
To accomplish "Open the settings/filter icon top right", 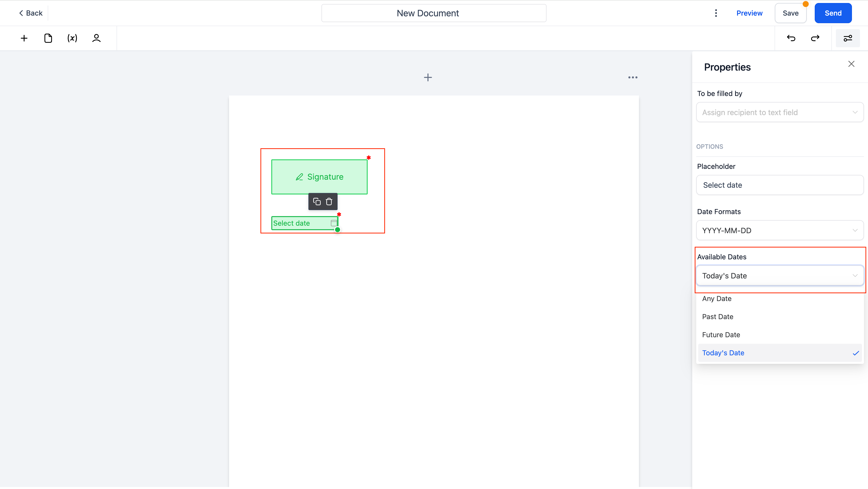I will (x=848, y=38).
